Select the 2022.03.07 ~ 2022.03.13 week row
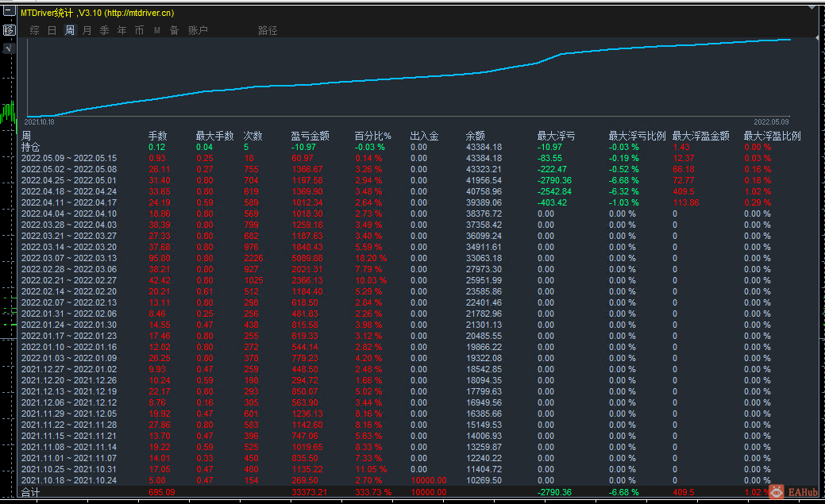Image resolution: width=825 pixels, height=504 pixels. tap(68, 258)
